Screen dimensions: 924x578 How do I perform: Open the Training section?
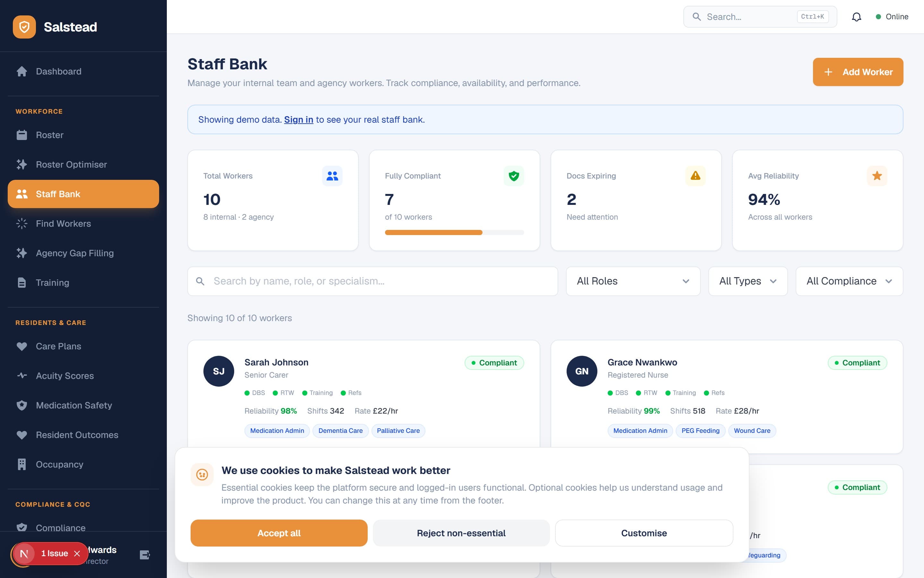[83, 283]
